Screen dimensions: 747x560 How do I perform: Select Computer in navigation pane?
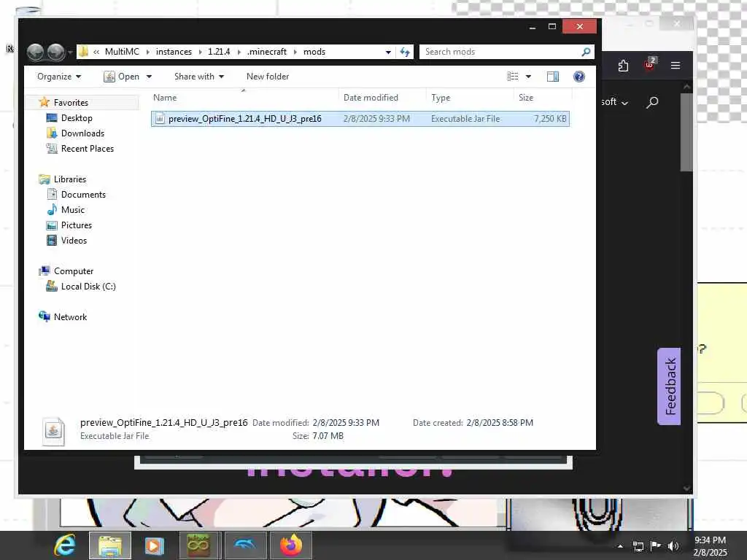(74, 271)
